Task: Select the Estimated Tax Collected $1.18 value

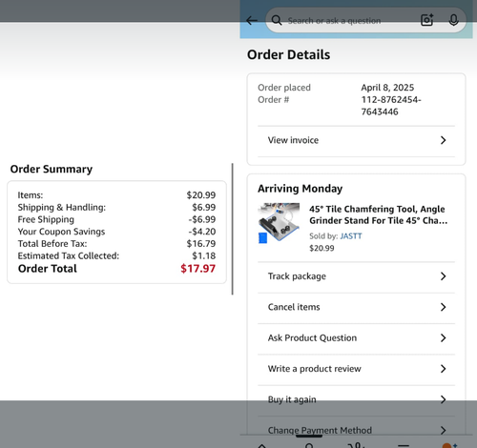Action: (x=204, y=255)
